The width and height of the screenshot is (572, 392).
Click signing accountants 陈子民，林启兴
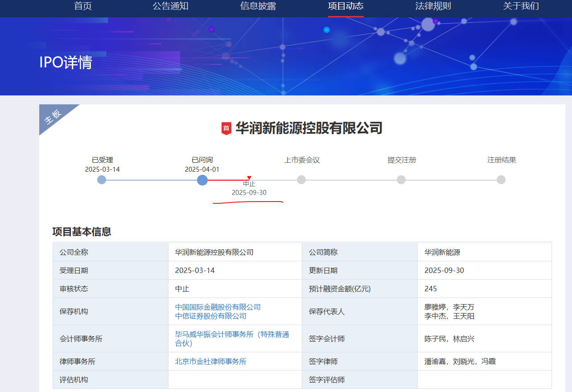(449, 338)
